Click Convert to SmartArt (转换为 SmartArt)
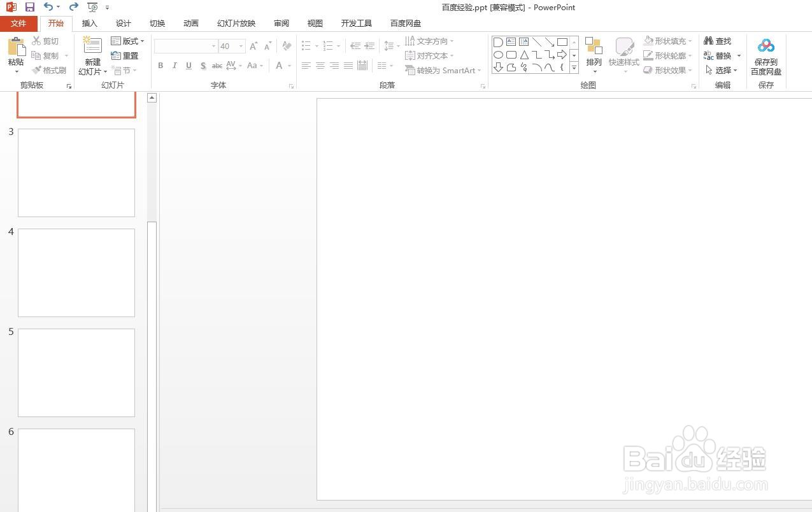 click(443, 71)
